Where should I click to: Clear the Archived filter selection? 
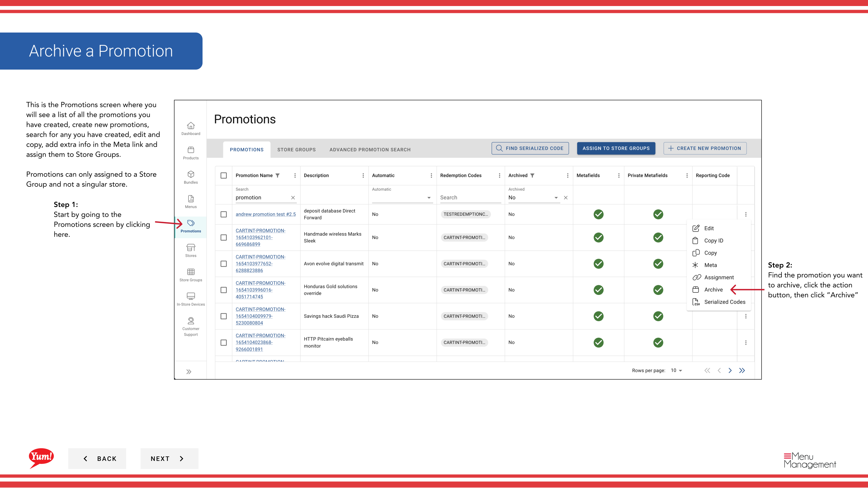tap(566, 198)
